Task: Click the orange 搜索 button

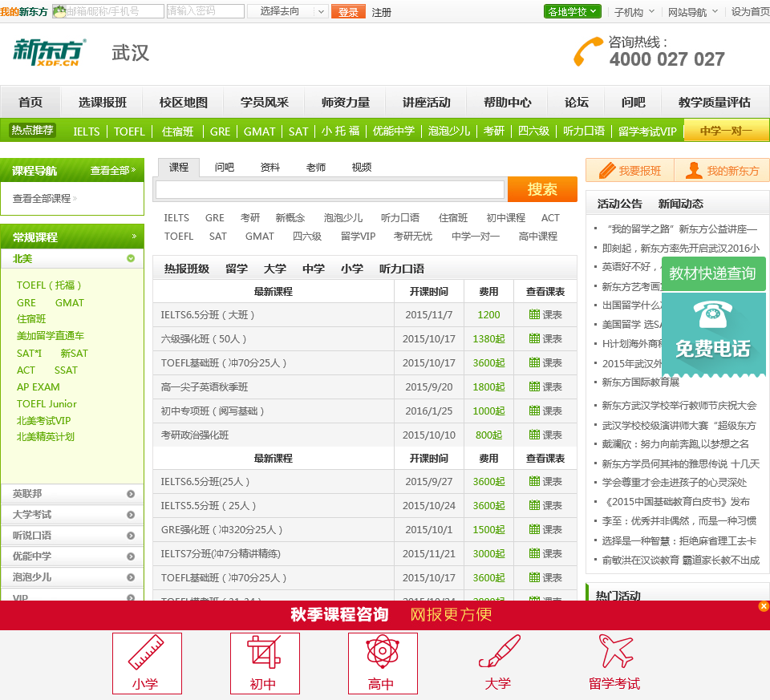Action: pyautogui.click(x=542, y=189)
